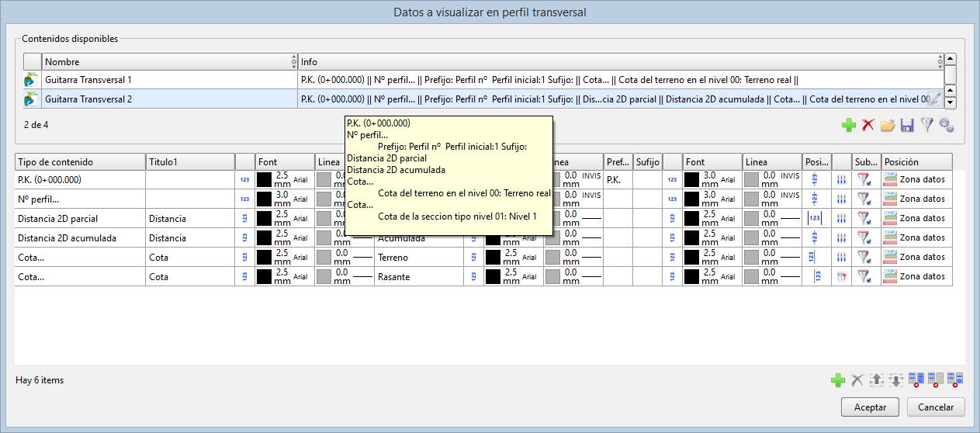Image resolution: width=980 pixels, height=433 pixels.
Task: Click the Distancia Titulo1 cell in Distancia 2D parcial row
Action: (x=190, y=219)
